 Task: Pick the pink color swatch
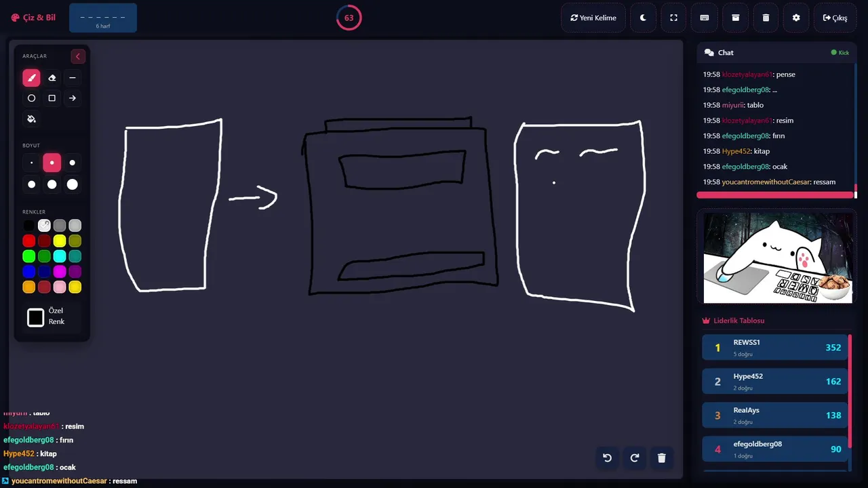60,287
